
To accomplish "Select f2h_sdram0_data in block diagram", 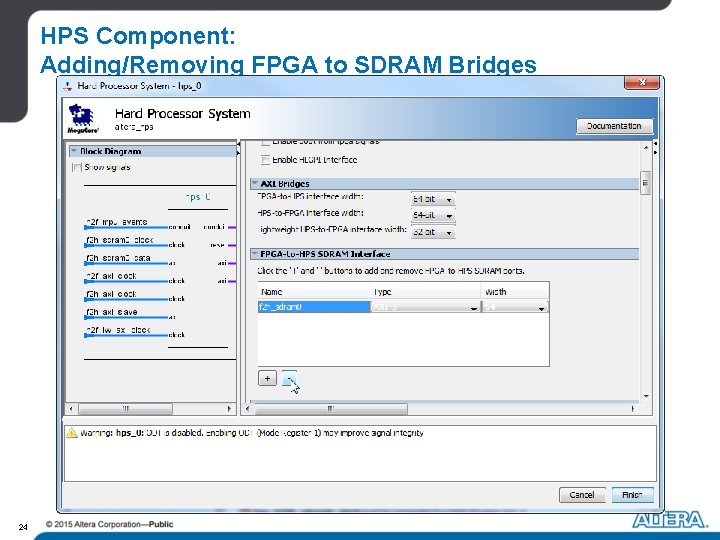I will pyautogui.click(x=118, y=258).
